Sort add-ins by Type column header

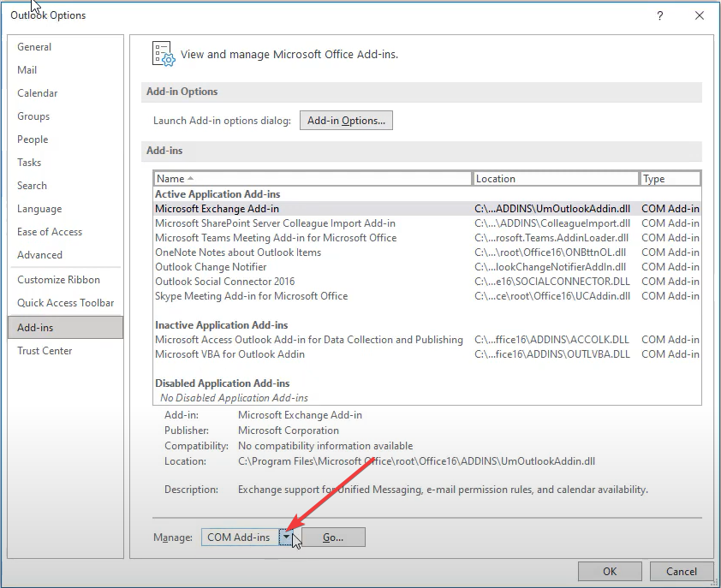[x=670, y=178]
